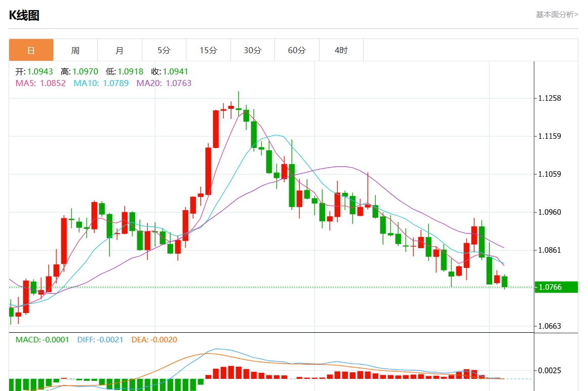Select the 日 daily chart tab
Image resolution: width=588 pixels, height=391 pixels.
(31, 50)
